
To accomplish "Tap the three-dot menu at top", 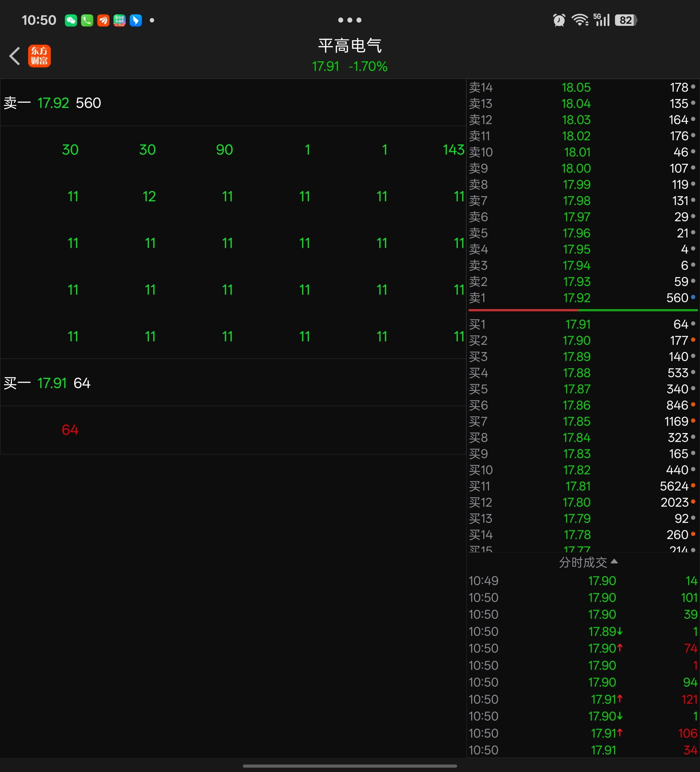I will (349, 20).
